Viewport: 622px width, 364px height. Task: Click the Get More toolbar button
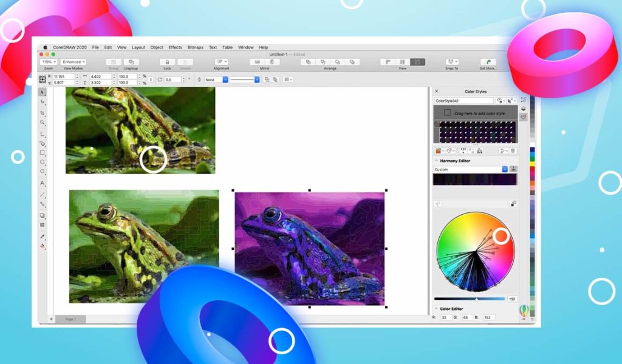(x=488, y=62)
